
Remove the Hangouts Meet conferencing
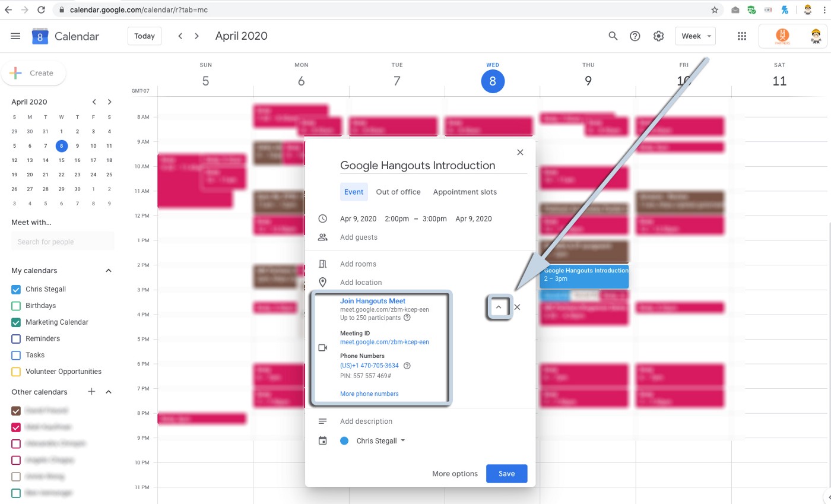point(517,308)
